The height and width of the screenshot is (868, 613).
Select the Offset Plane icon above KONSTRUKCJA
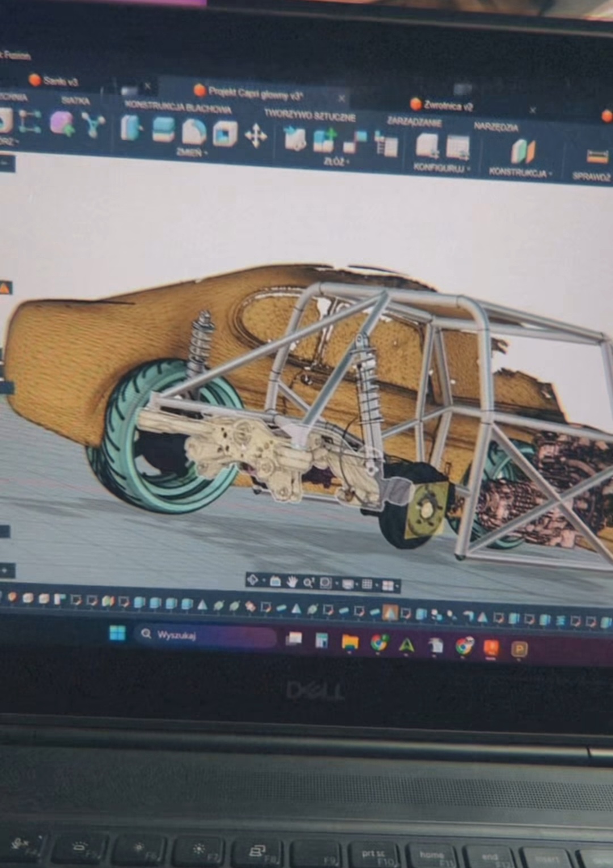click(x=523, y=152)
